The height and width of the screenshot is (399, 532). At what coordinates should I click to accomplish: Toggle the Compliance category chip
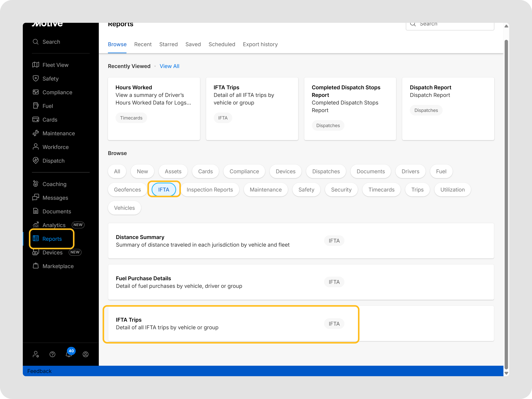point(244,172)
